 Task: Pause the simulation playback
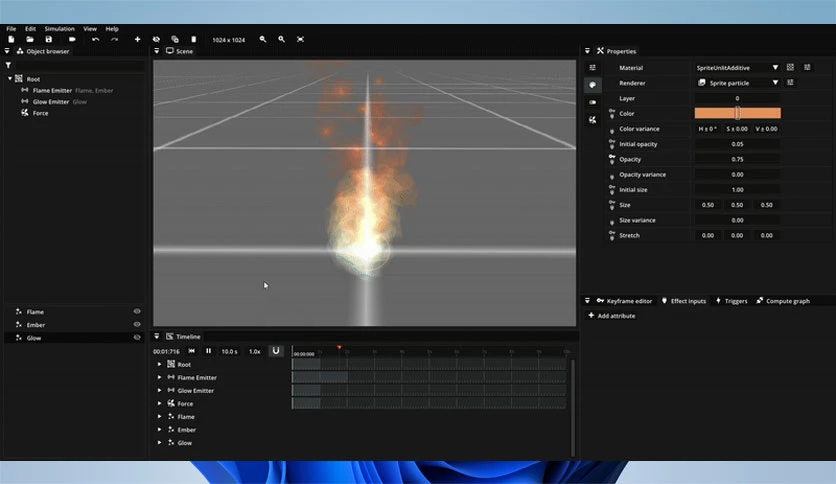[x=208, y=351]
